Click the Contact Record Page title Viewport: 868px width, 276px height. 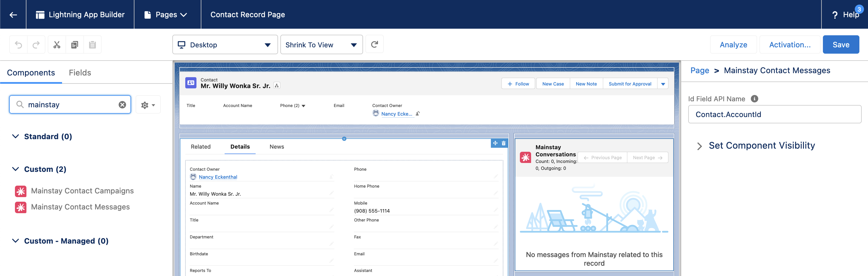(248, 14)
